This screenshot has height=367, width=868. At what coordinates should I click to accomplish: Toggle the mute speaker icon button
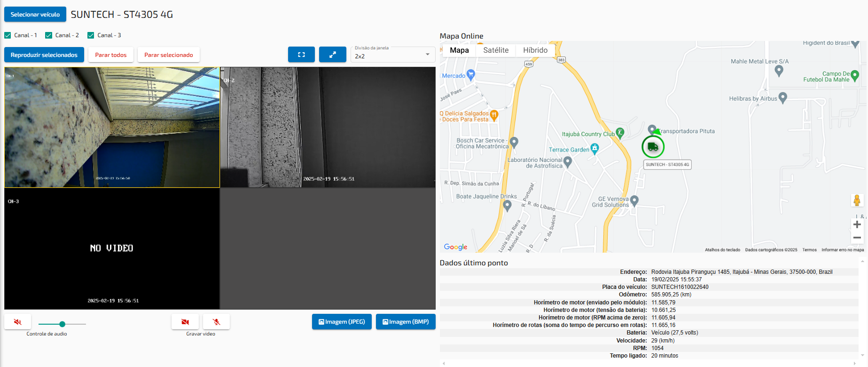(18, 322)
